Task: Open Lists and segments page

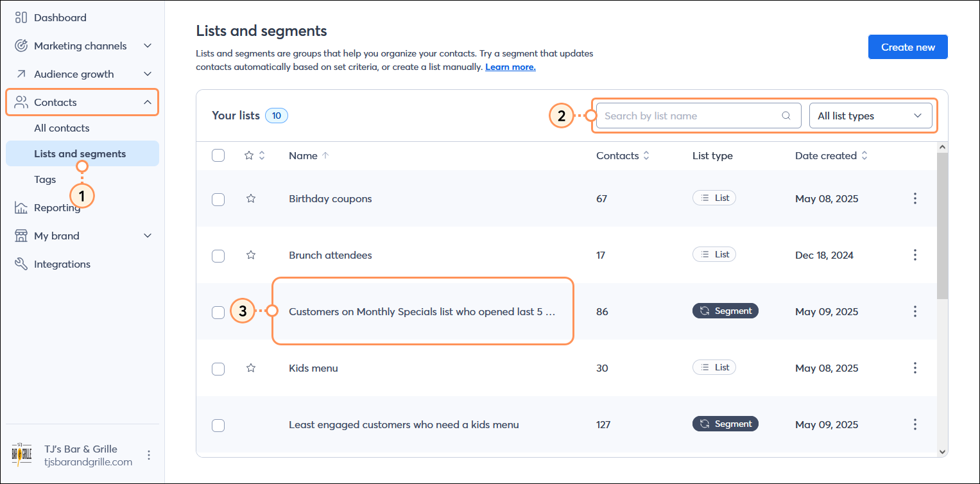Action: coord(82,153)
